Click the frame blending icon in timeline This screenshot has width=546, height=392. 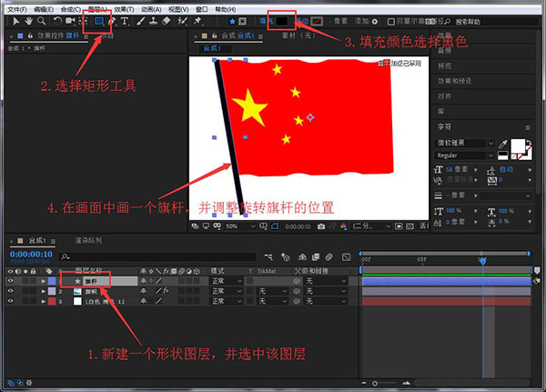[316, 256]
